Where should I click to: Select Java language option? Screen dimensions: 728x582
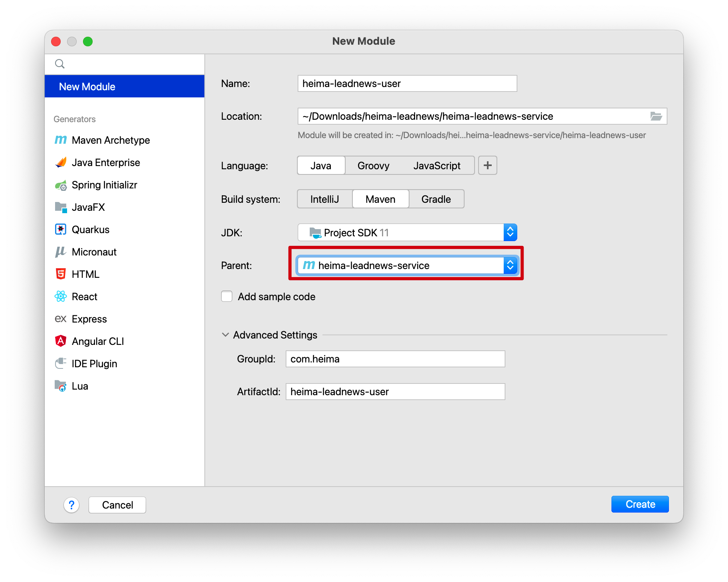point(321,165)
